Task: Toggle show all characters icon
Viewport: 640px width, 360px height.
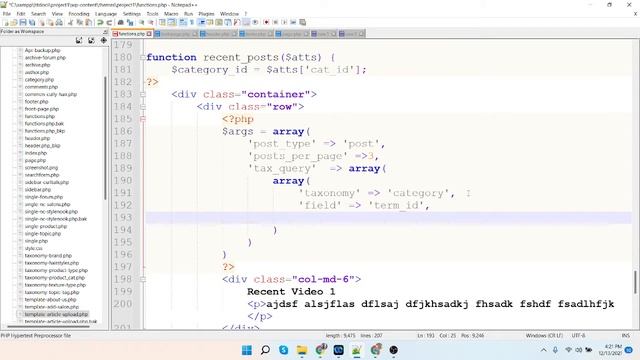Action: pyautogui.click(x=192, y=22)
